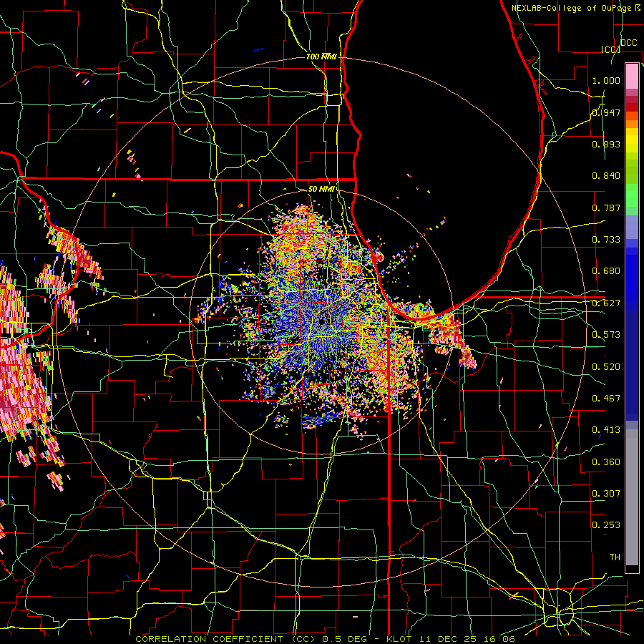Screen dimensions: 644x644
Task: Select the 0.360 scale value
Action: (x=606, y=462)
